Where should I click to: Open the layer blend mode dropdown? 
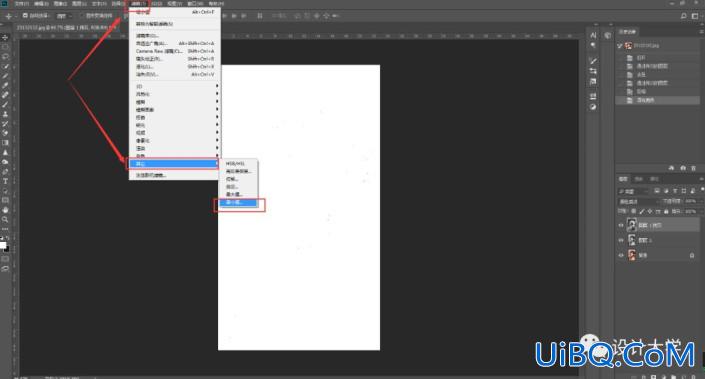pos(638,201)
